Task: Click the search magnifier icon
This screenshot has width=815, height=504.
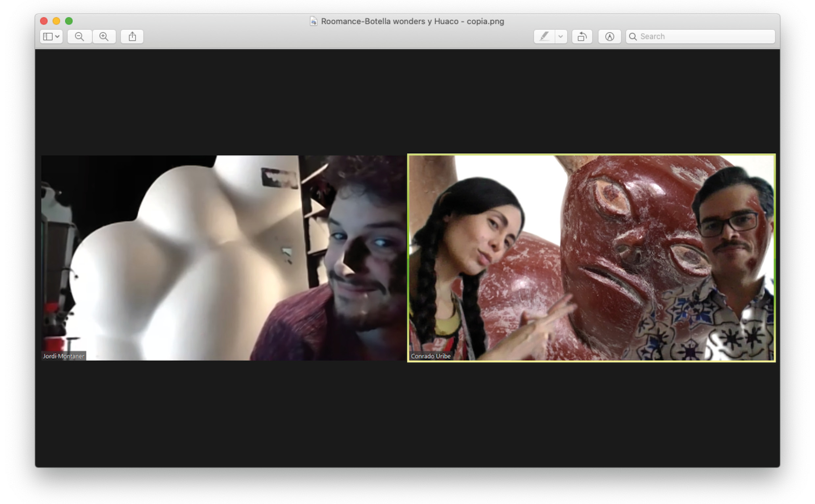Action: 633,36
